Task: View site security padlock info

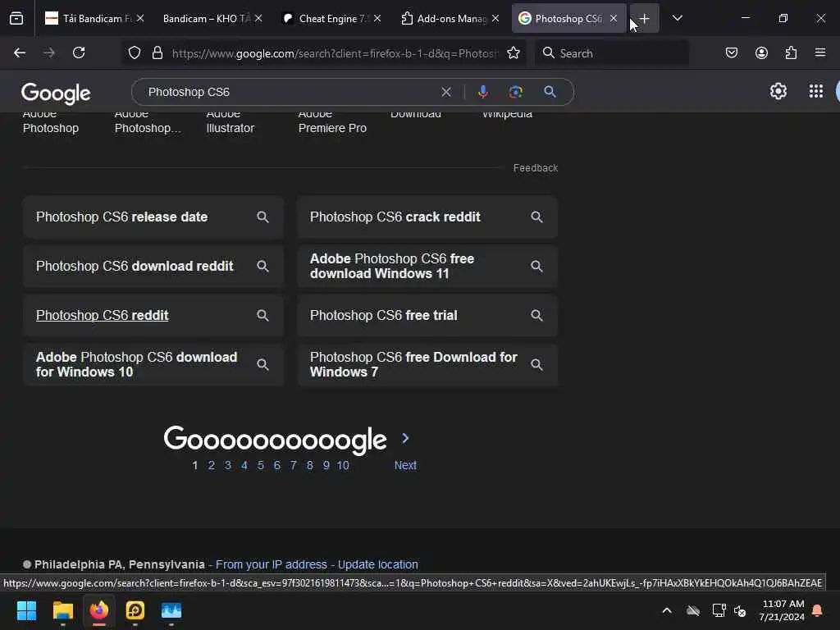Action: tap(157, 52)
